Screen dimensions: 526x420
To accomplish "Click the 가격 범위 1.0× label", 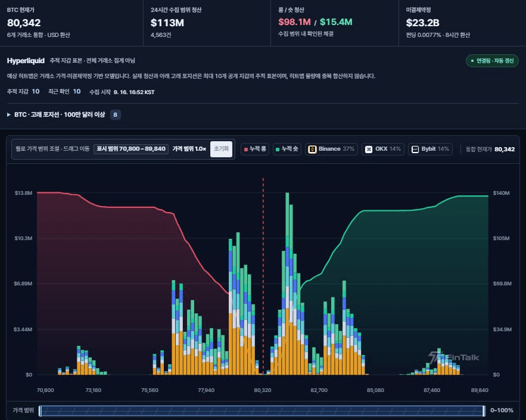I will 189,148.
